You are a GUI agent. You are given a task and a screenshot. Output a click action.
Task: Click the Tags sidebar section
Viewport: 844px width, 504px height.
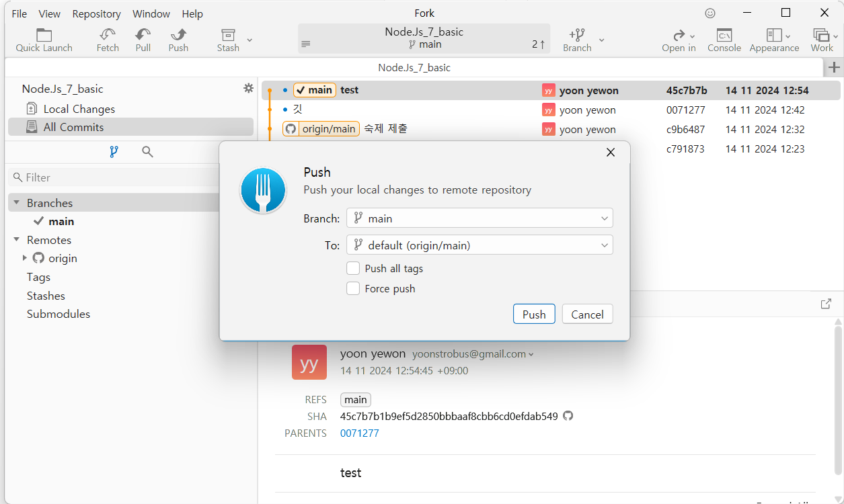click(38, 277)
